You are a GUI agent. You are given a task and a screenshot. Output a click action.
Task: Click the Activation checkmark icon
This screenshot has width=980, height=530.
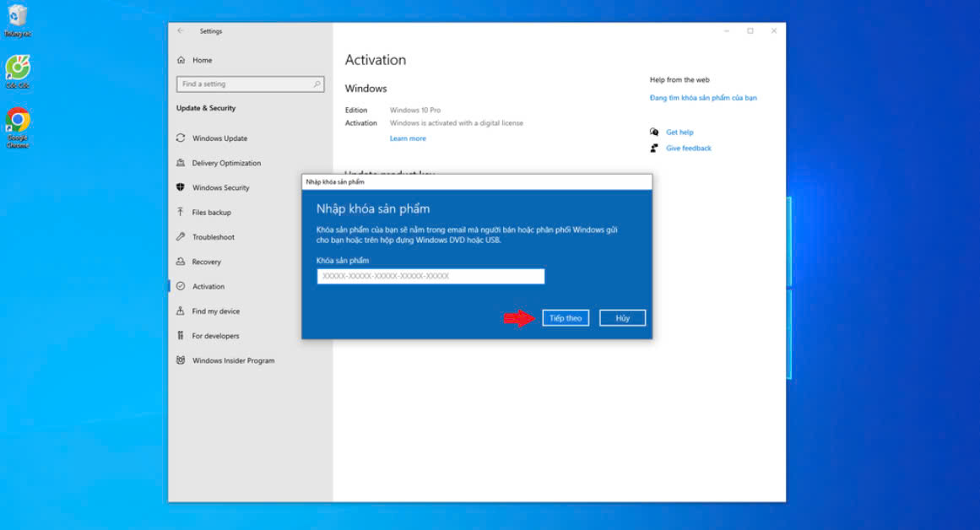coord(181,285)
